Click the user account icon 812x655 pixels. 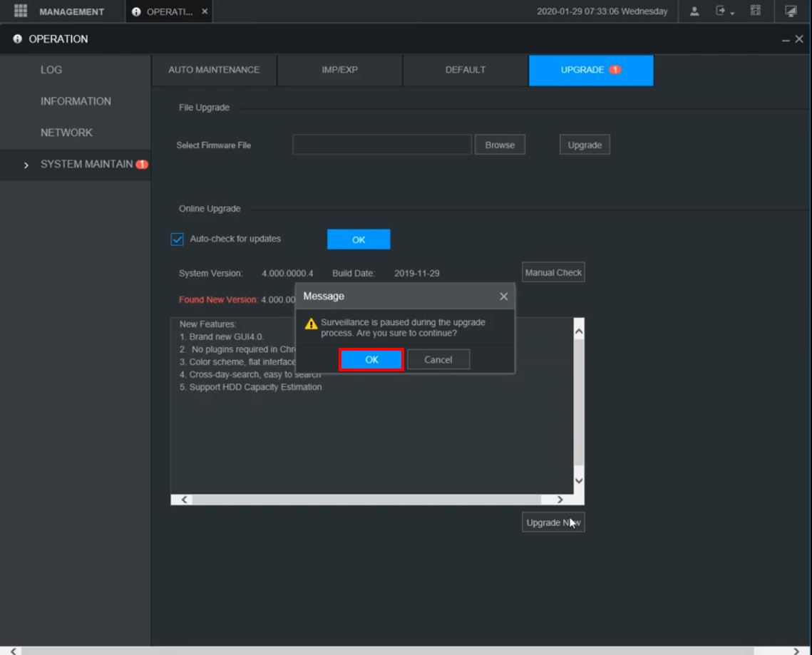point(695,11)
